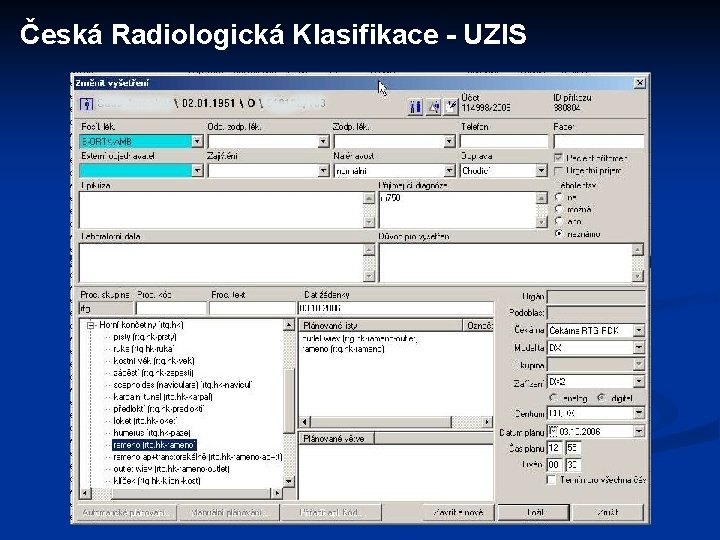Collapse the Horní končetiny tree node
This screenshot has height=540, width=720.
[90, 325]
